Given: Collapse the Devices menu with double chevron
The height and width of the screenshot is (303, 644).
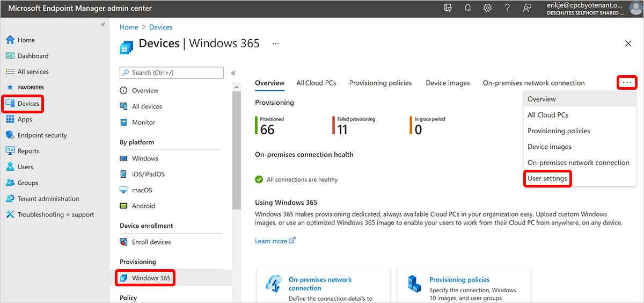Looking at the screenshot, I should pyautogui.click(x=233, y=73).
